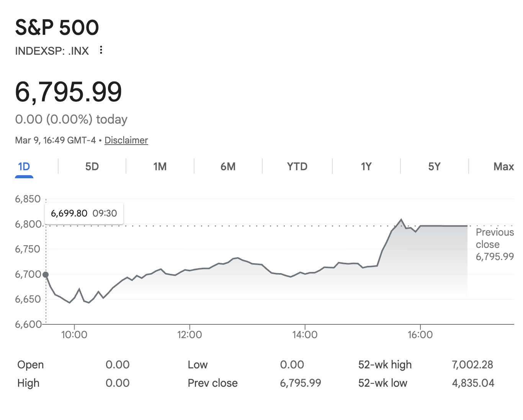This screenshot has height=420, width=523.
Task: Select the 6M time range
Action: click(228, 166)
